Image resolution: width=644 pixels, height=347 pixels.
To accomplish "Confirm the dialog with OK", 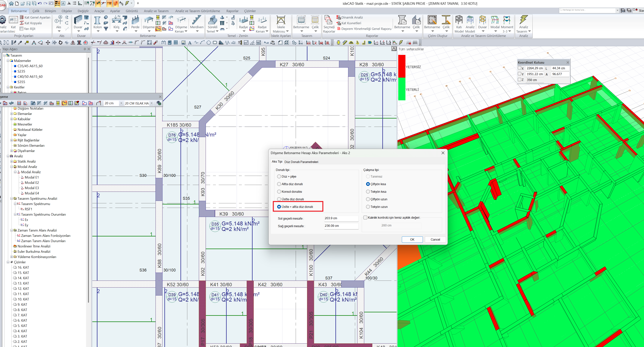I will (x=412, y=239).
